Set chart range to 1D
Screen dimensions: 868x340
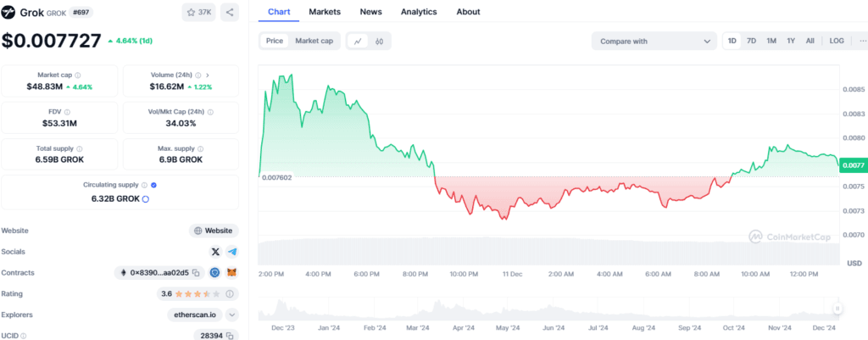(x=732, y=41)
